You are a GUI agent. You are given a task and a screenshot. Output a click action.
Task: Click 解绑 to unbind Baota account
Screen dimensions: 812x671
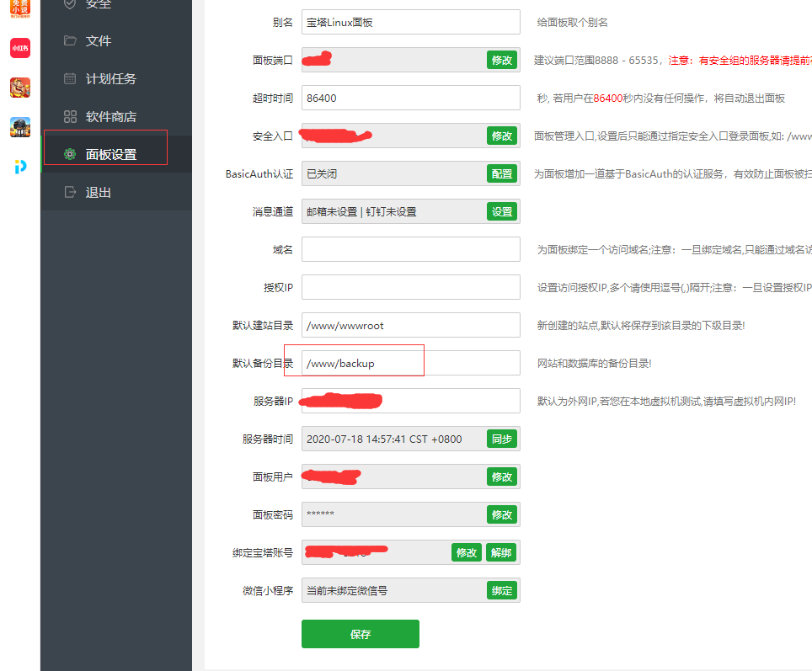(x=501, y=553)
